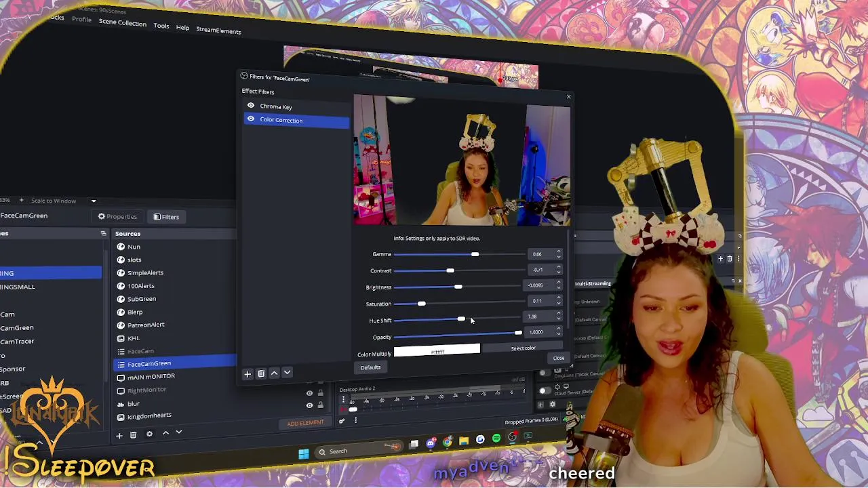
Task: Toggle Chroma Key filter visibility eye
Action: (251, 106)
